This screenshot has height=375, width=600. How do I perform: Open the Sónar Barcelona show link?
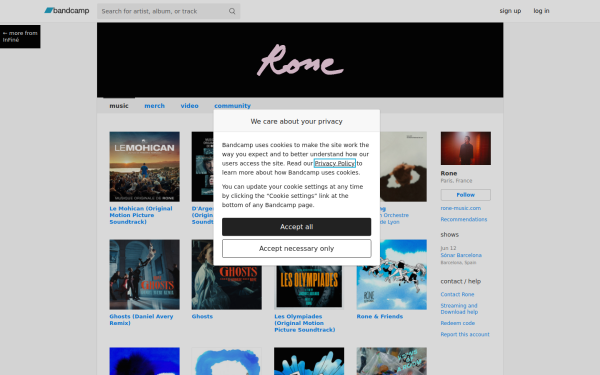(x=461, y=255)
